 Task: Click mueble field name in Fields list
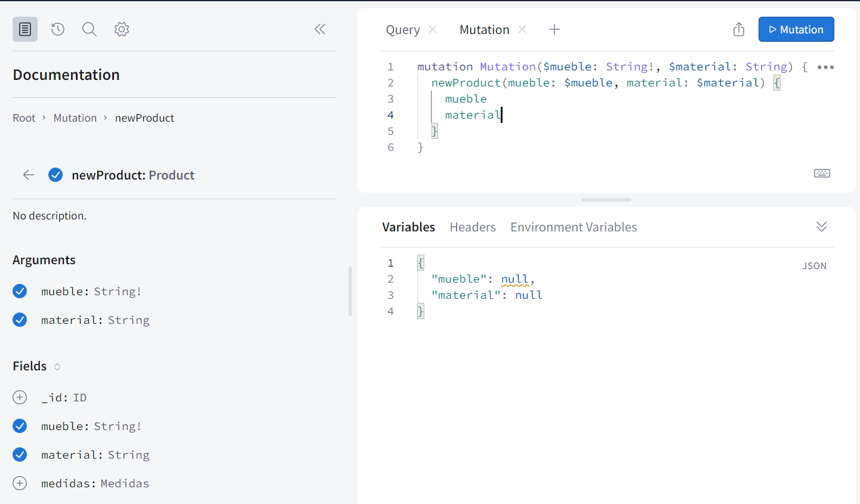[x=64, y=426]
